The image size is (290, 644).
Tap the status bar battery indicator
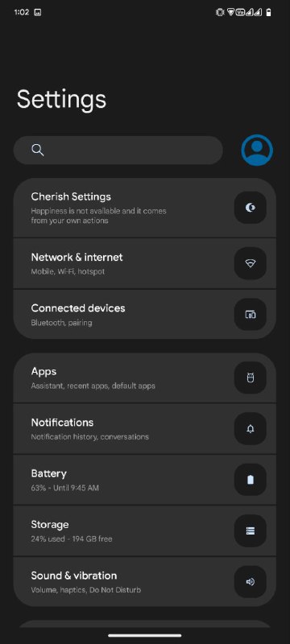(268, 12)
